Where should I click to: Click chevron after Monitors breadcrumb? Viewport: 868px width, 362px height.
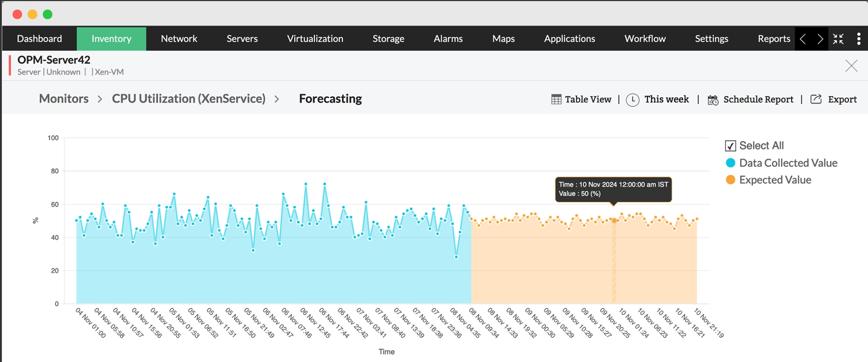point(100,99)
